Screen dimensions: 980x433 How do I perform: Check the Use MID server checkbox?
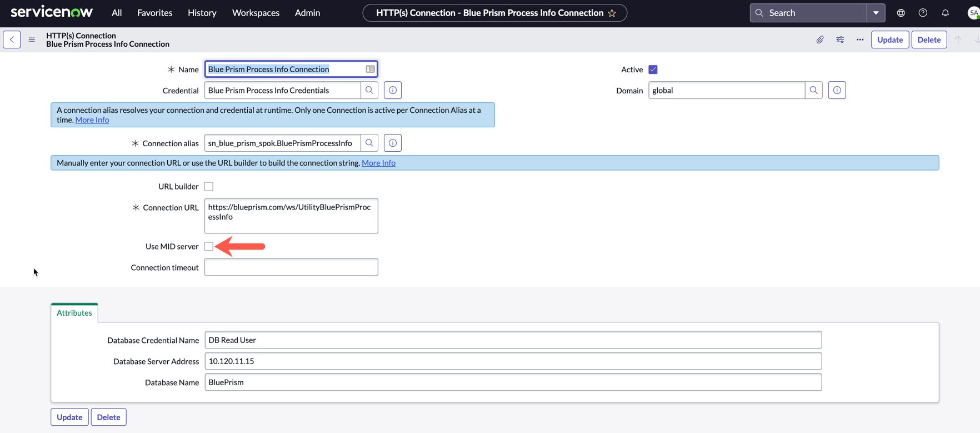point(209,247)
